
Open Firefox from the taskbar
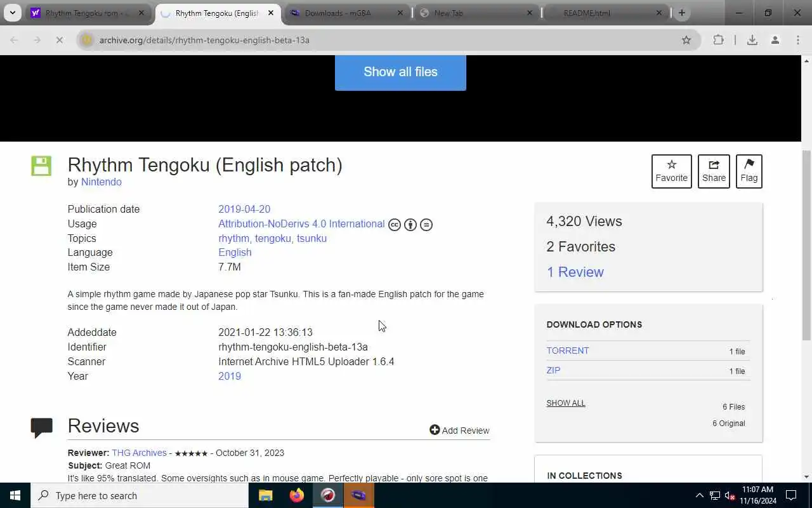[297, 495]
